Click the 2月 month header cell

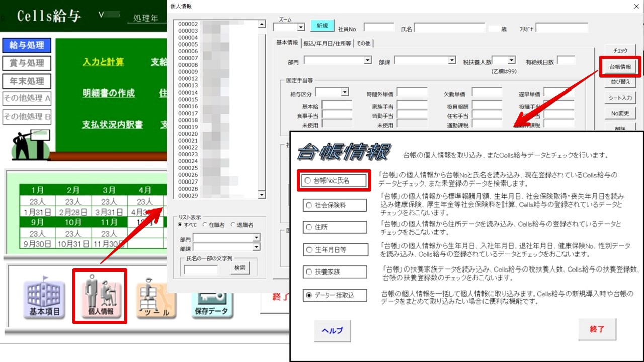73,190
